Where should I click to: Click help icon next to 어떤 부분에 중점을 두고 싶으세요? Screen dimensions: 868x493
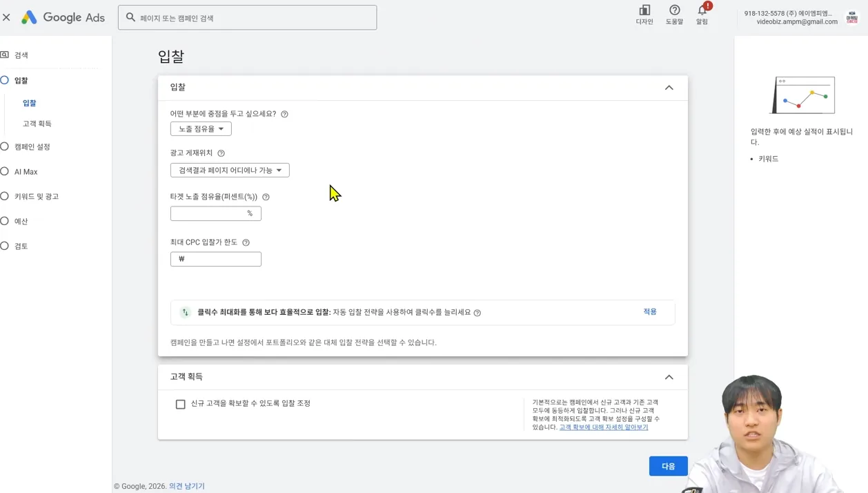284,114
